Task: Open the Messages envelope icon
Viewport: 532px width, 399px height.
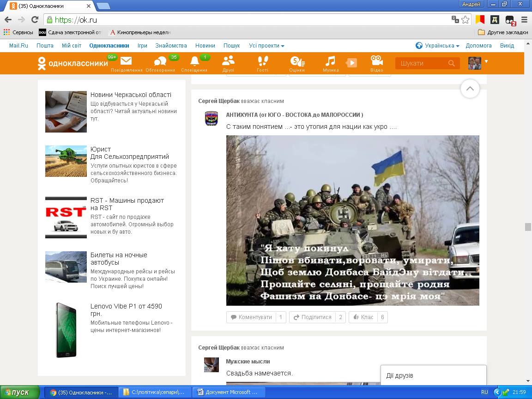Action: tap(126, 61)
